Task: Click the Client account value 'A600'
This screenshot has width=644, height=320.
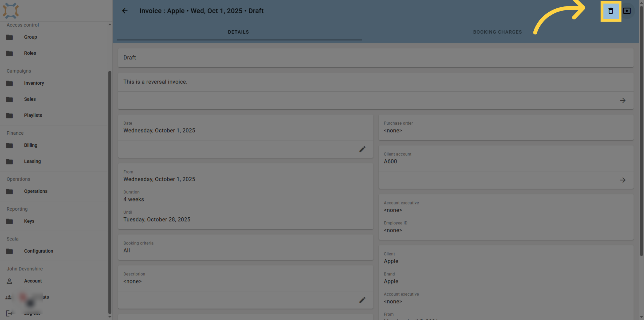Action: click(390, 161)
